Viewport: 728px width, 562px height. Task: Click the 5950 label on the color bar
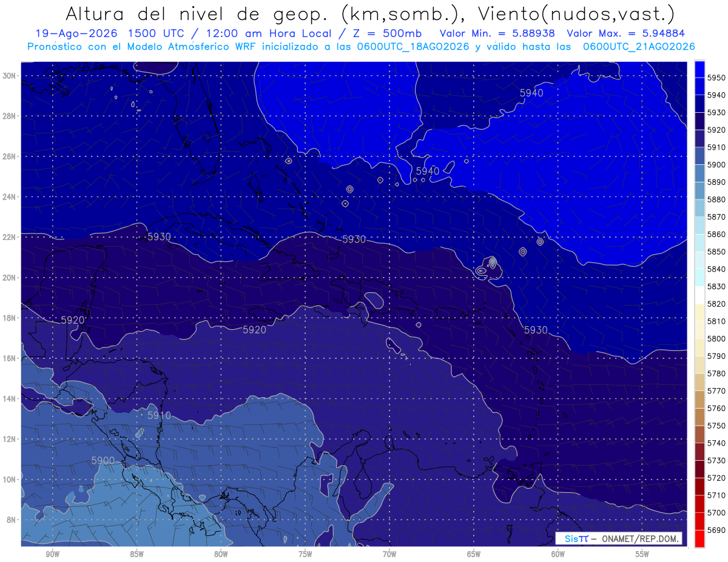coord(716,78)
